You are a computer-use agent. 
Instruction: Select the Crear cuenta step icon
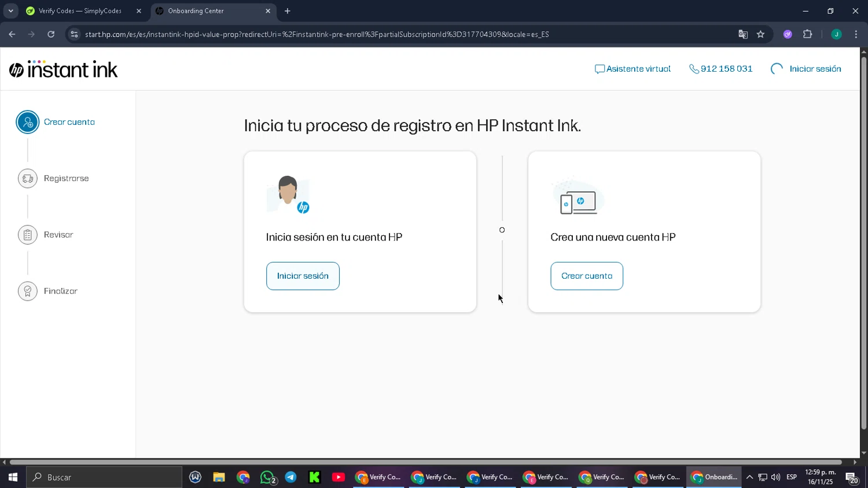(28, 122)
